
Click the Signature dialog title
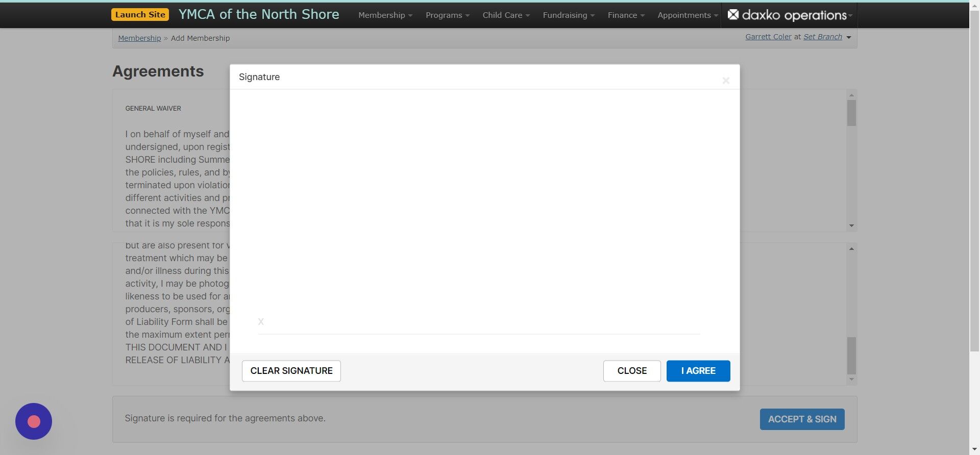(x=259, y=77)
